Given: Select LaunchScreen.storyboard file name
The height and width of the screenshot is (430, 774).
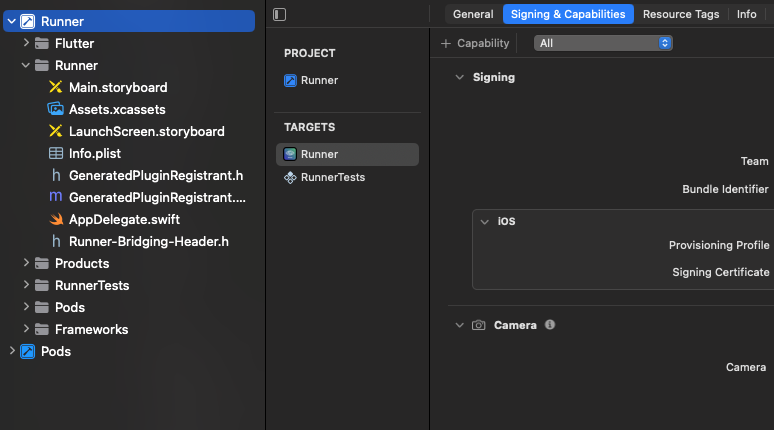Looking at the screenshot, I should pyautogui.click(x=147, y=131).
